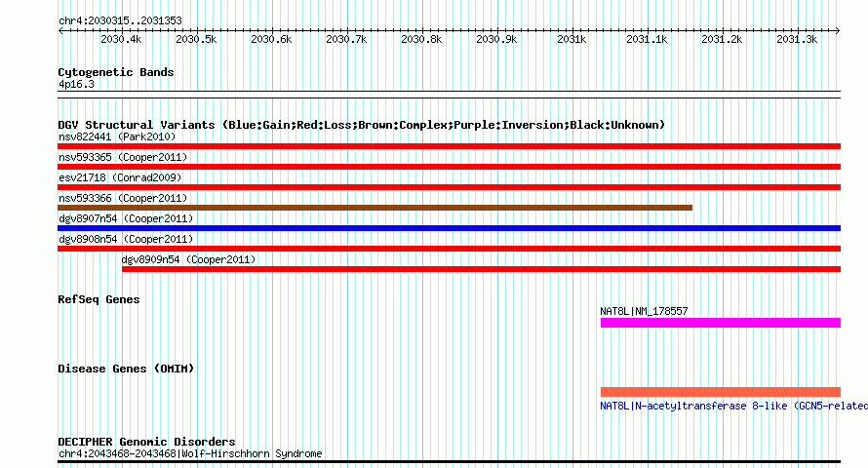Image resolution: width=868 pixels, height=468 pixels.
Task: Click the 2030.5k ruler tick
Action: 196,39
